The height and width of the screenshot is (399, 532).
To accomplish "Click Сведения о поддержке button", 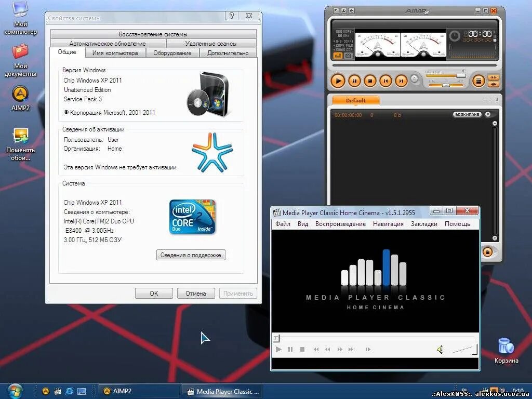I will (x=191, y=255).
